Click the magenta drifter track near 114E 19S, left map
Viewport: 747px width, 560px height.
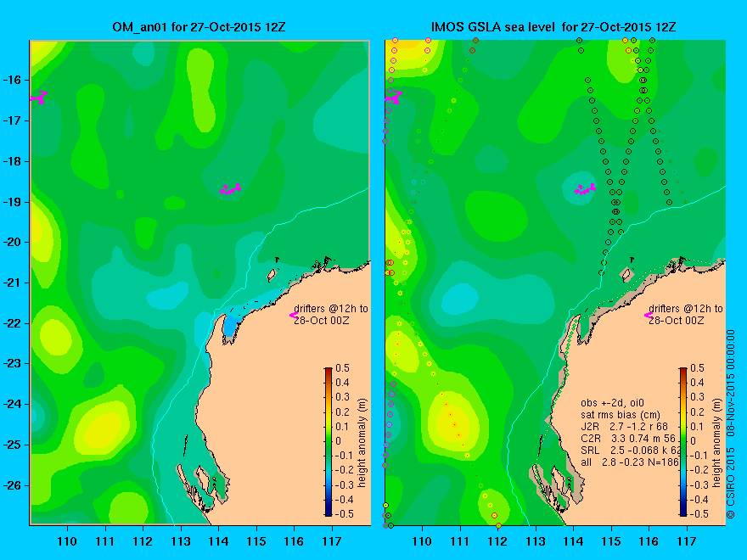point(230,189)
